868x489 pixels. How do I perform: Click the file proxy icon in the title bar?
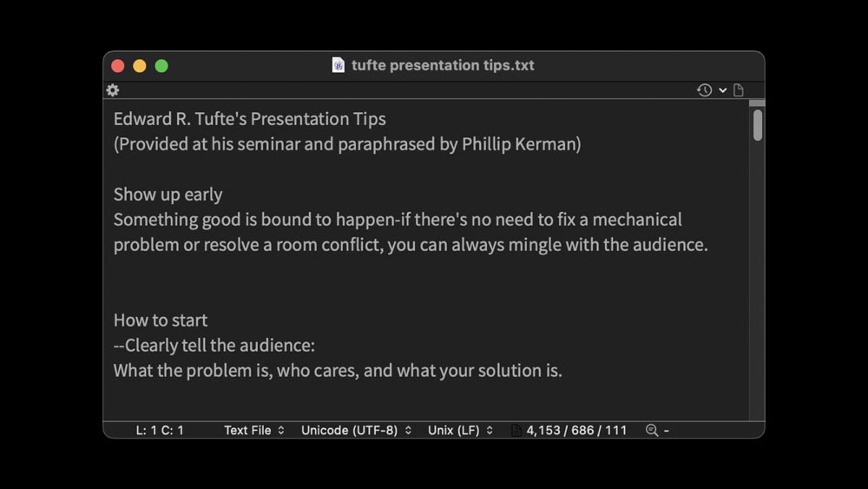[x=339, y=65]
